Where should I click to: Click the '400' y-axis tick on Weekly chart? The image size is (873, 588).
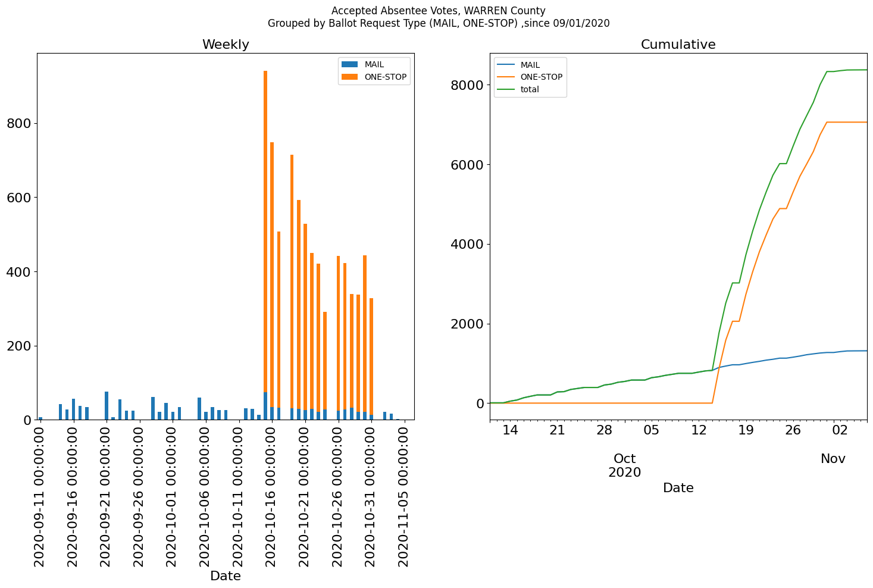(18, 272)
